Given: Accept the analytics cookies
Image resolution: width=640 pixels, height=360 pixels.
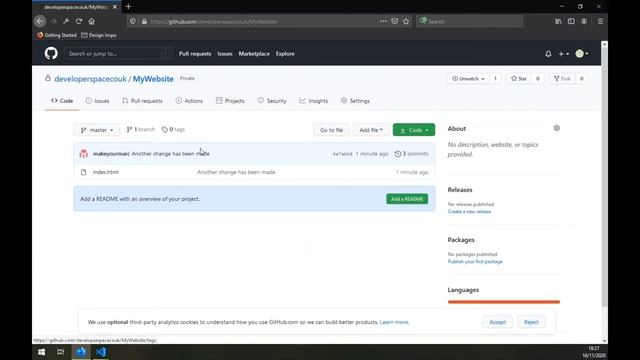Looking at the screenshot, I should pos(498,322).
